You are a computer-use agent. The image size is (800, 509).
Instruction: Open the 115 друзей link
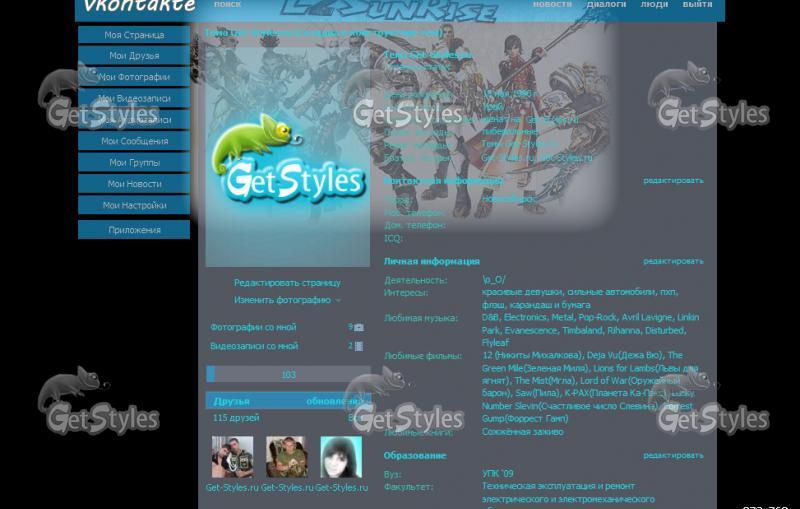(x=236, y=418)
